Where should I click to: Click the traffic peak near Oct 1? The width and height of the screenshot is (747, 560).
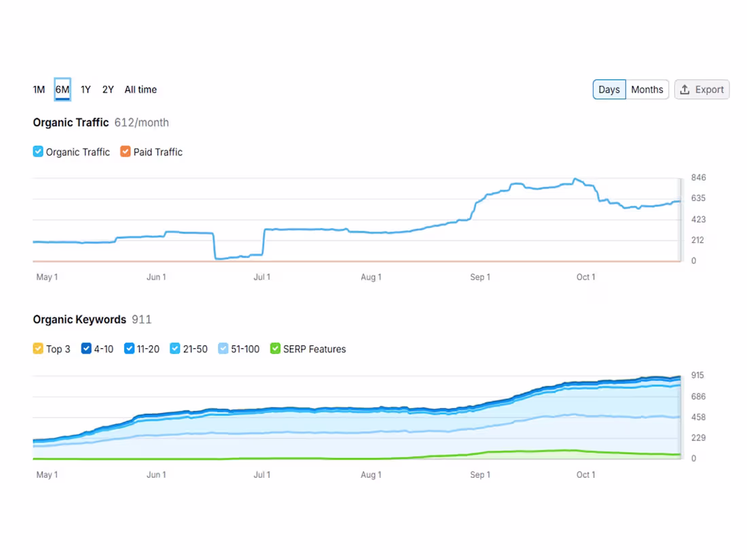pyautogui.click(x=575, y=179)
